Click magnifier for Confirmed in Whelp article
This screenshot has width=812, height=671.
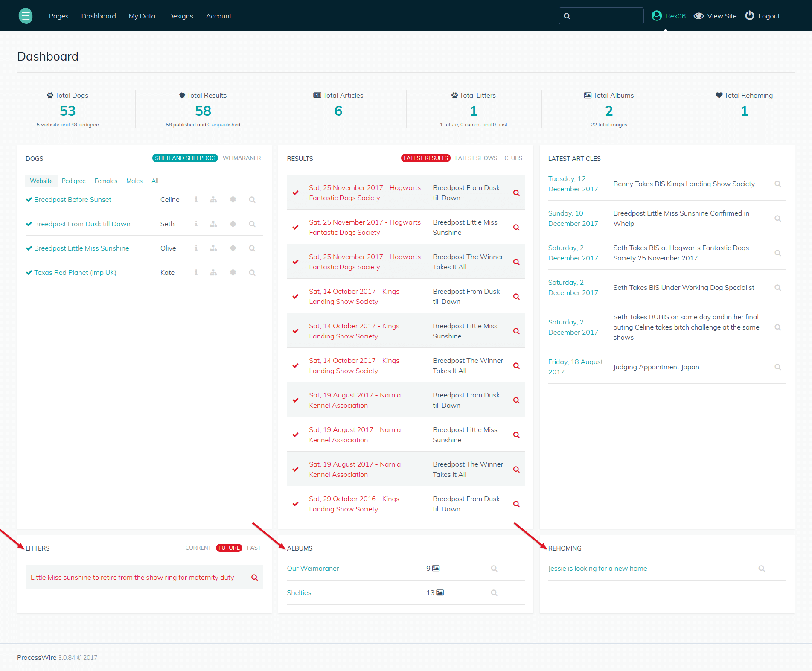(x=778, y=218)
